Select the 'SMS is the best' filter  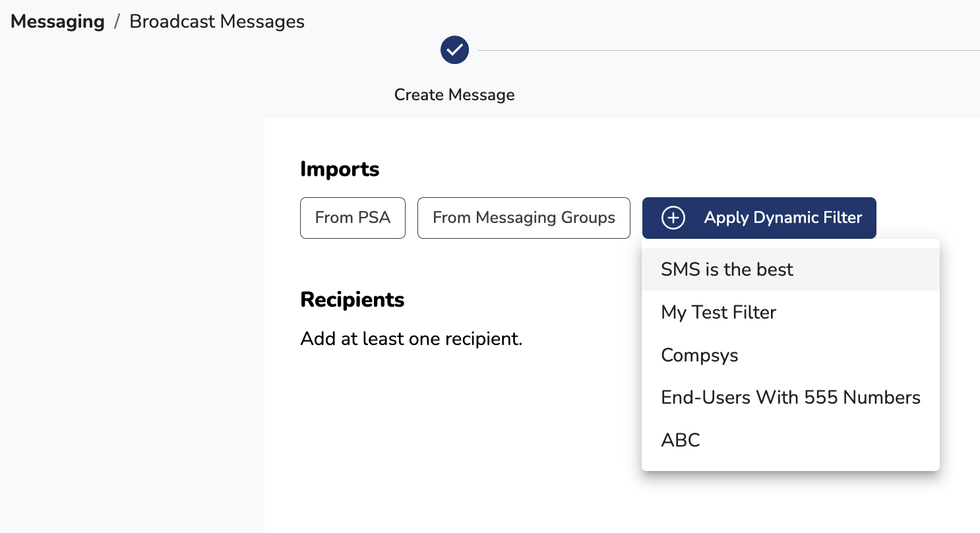click(x=727, y=269)
